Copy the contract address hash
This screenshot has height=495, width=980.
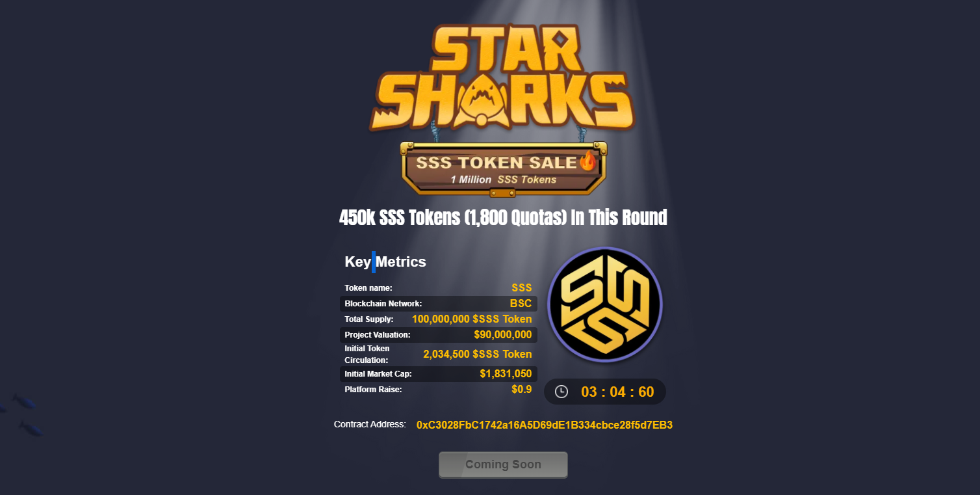(545, 425)
